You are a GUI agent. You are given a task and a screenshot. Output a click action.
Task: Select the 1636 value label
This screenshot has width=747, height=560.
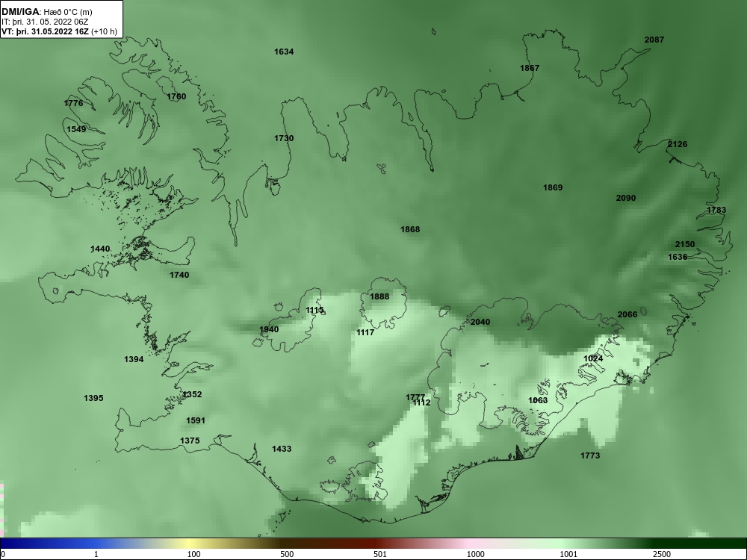point(678,257)
